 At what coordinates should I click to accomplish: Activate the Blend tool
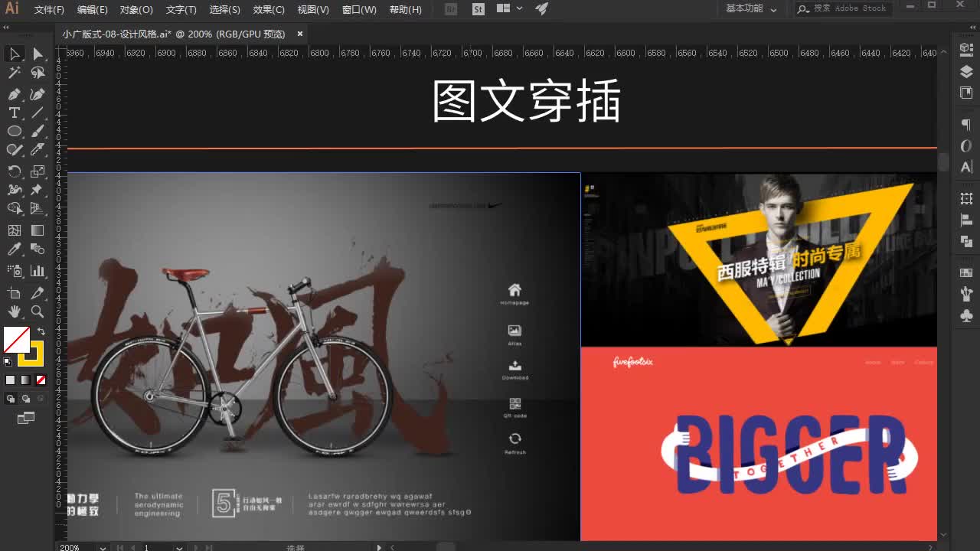38,249
